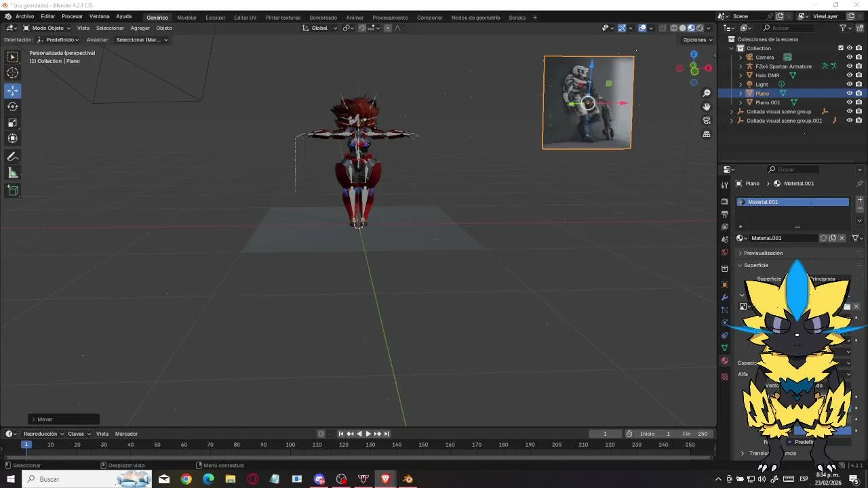The image size is (868, 488).
Task: Open the Claves keying dropdown
Action: [79, 434]
